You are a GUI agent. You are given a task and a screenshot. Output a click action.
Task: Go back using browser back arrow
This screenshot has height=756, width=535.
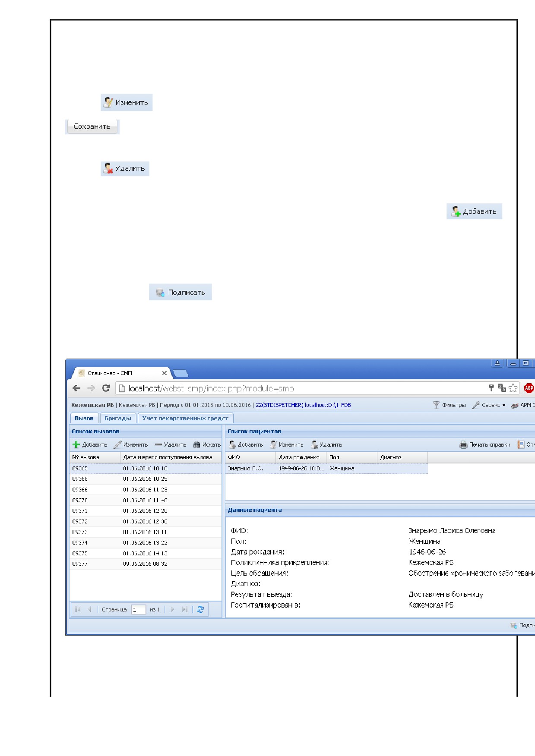pos(76,388)
